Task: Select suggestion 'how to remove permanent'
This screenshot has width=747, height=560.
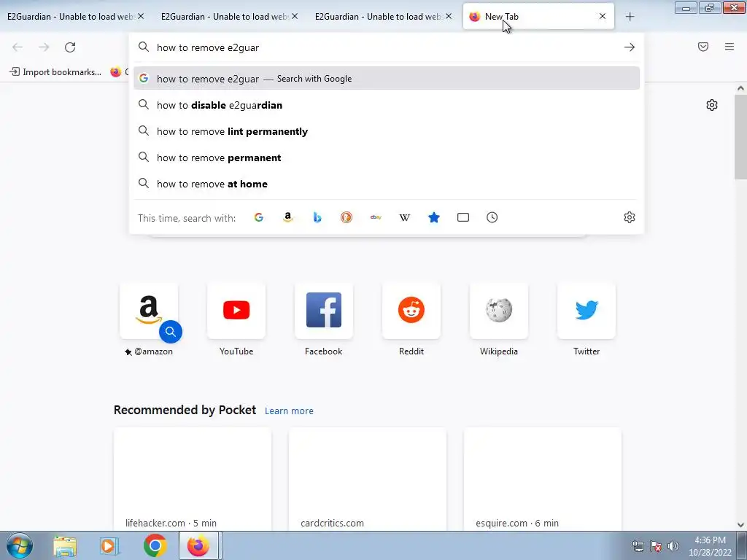Action: point(387,157)
